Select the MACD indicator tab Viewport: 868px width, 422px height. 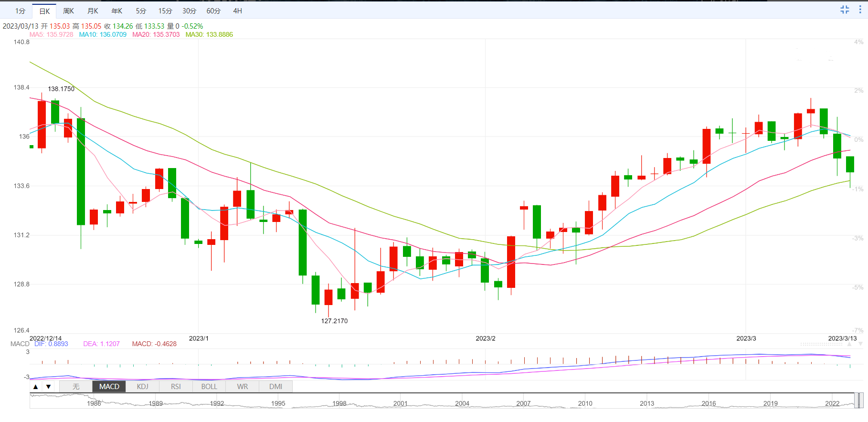coord(109,387)
